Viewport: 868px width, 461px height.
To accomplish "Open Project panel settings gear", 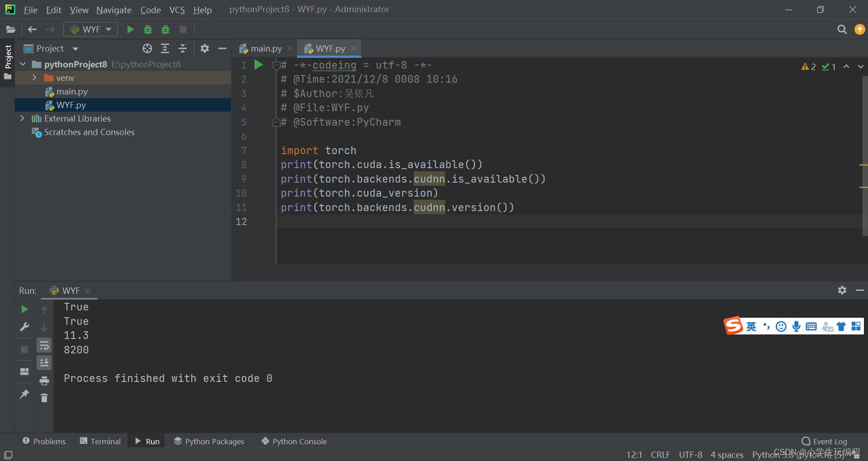I will (x=205, y=48).
